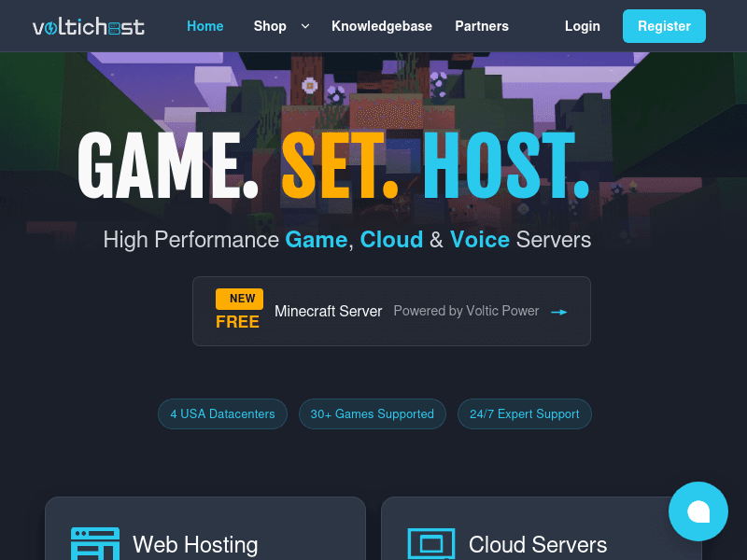Click the Register button
The image size is (747, 560).
664,26
